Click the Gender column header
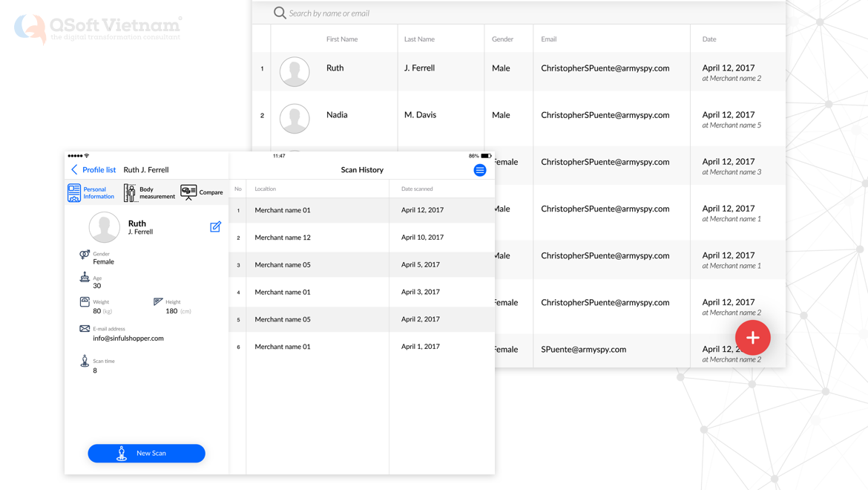The image size is (868, 490). pyautogui.click(x=502, y=39)
